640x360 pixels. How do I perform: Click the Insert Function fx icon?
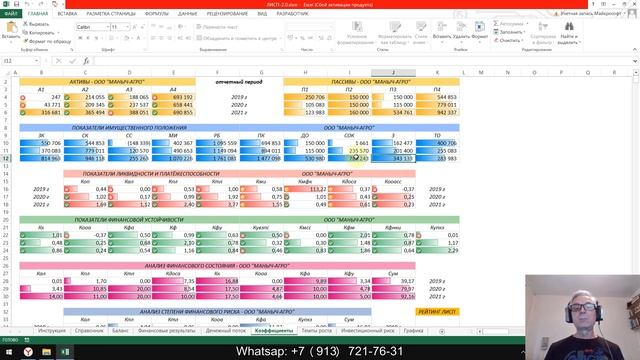pyautogui.click(x=86, y=61)
